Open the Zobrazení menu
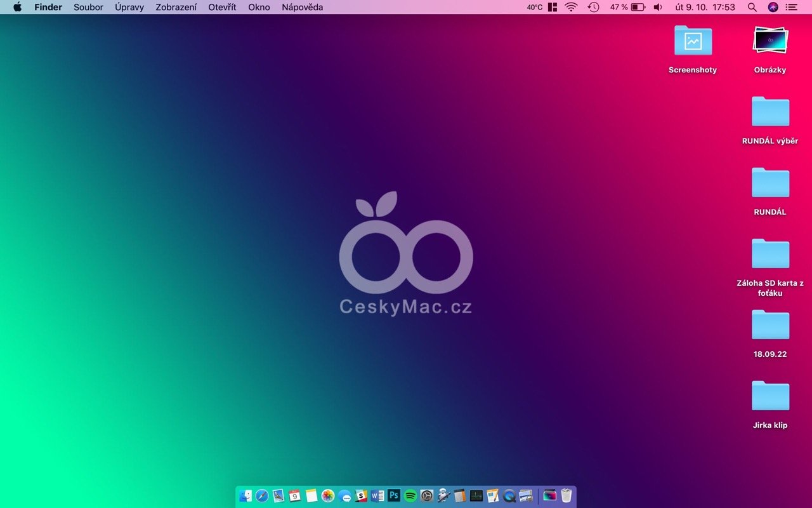Viewport: 812px width, 508px height. (176, 7)
